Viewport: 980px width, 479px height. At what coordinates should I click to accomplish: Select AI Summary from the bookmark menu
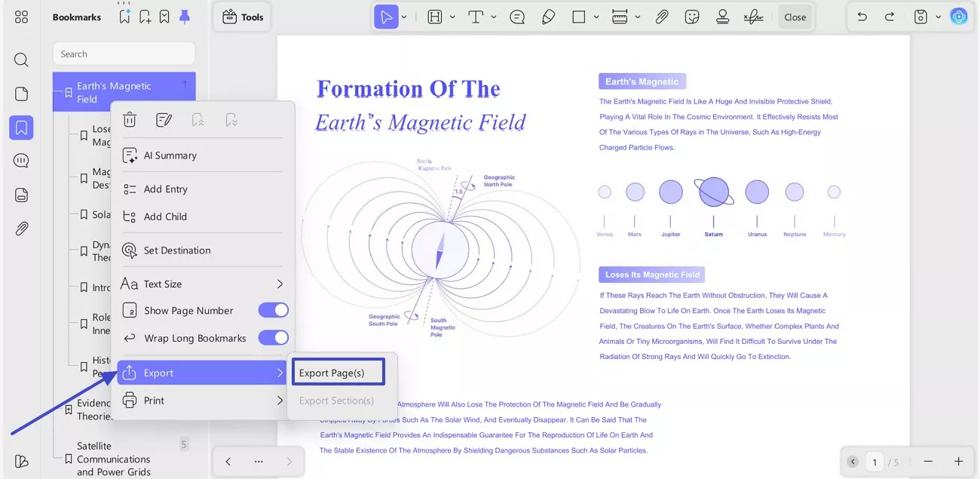[169, 155]
